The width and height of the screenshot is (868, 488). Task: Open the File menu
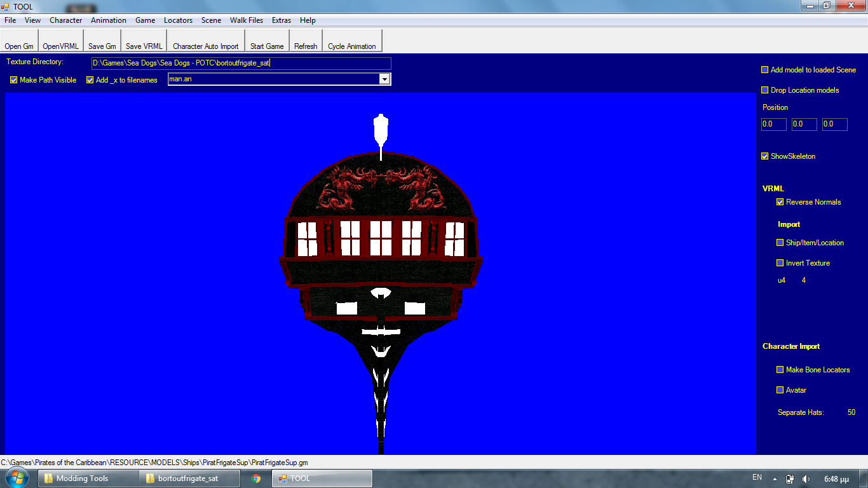pyautogui.click(x=10, y=20)
